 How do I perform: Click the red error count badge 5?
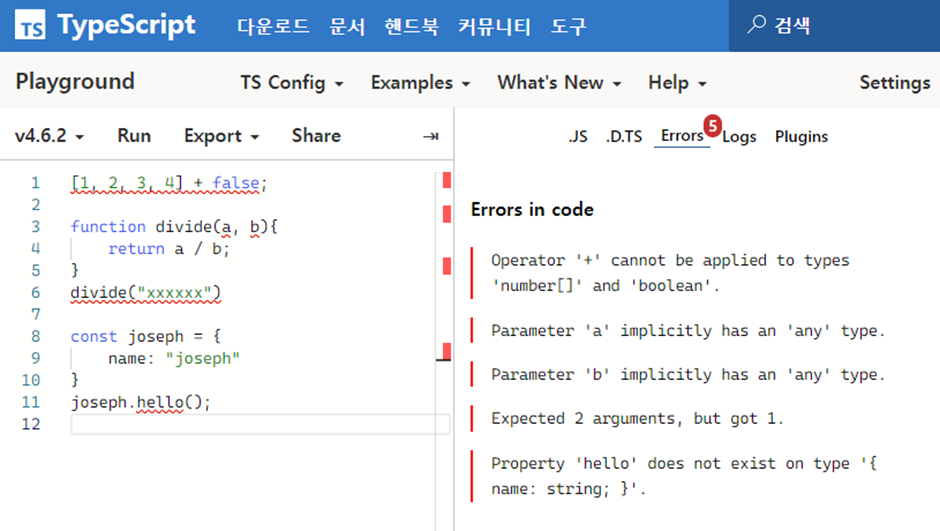[712, 126]
